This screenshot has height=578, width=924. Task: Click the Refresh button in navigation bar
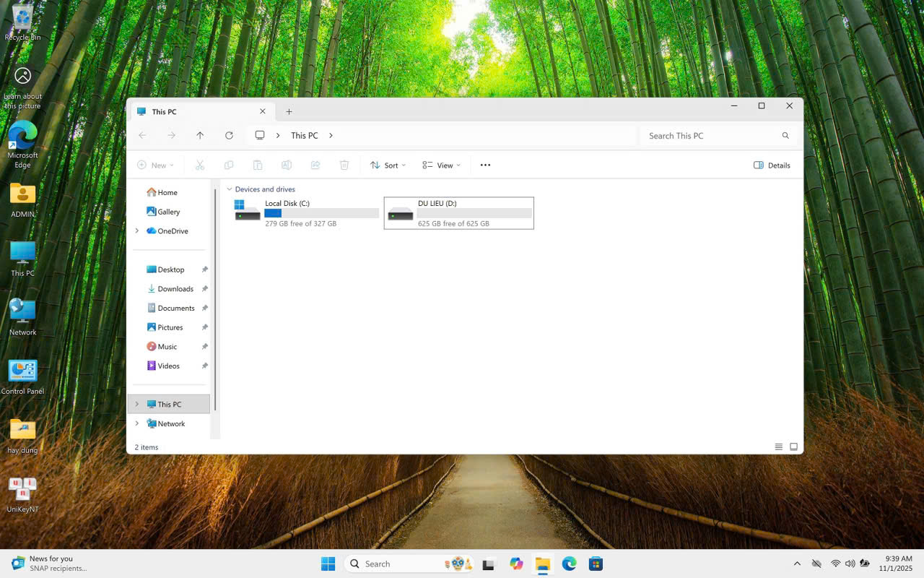[x=229, y=135]
